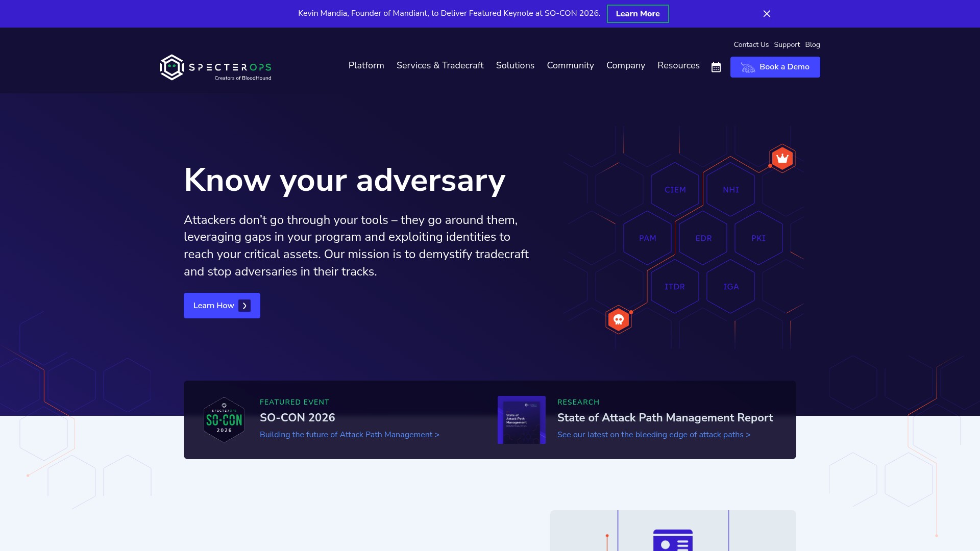
Task: Click Learn More in the banner
Action: (638, 14)
